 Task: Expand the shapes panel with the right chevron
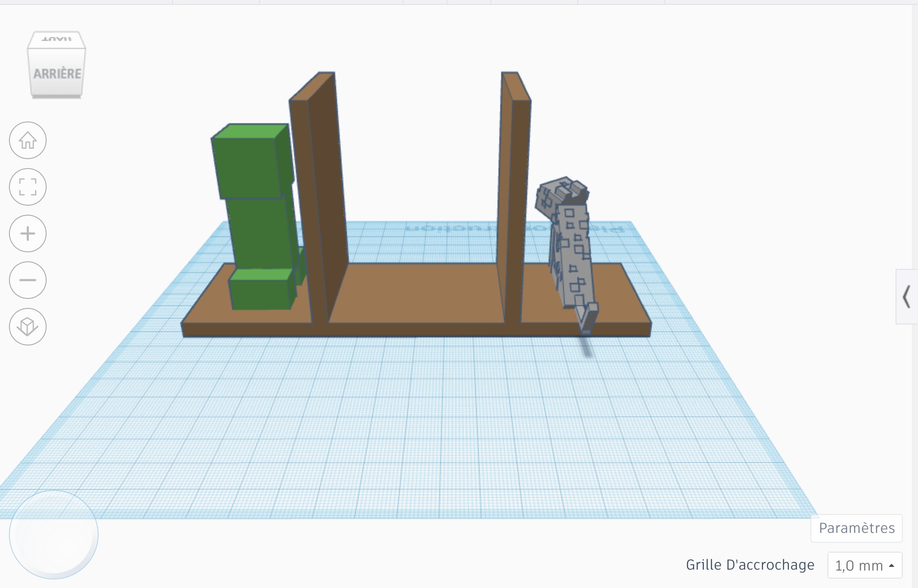point(907,296)
